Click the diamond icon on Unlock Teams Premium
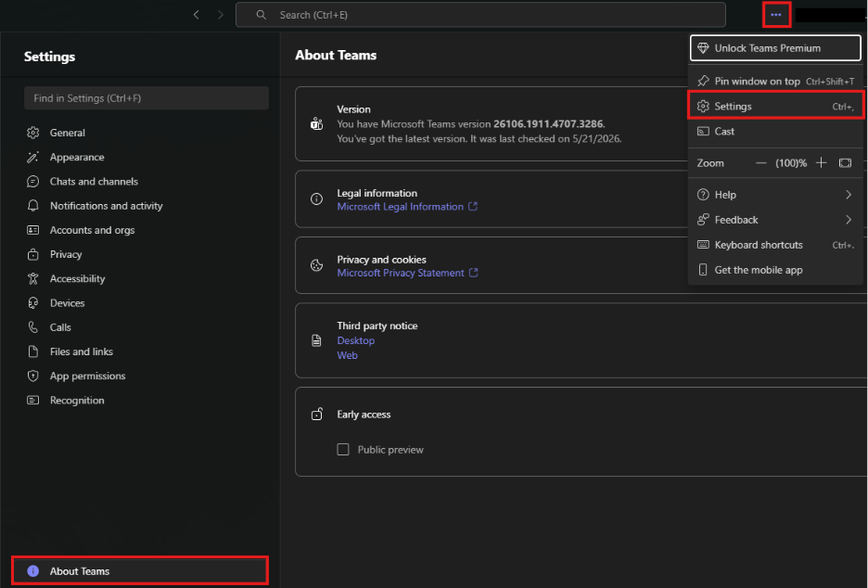Viewport: 868px width, 588px height. point(703,48)
